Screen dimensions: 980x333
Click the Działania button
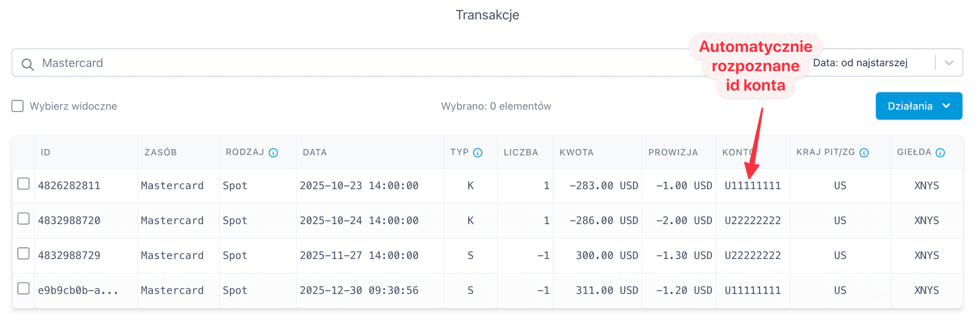click(x=919, y=106)
